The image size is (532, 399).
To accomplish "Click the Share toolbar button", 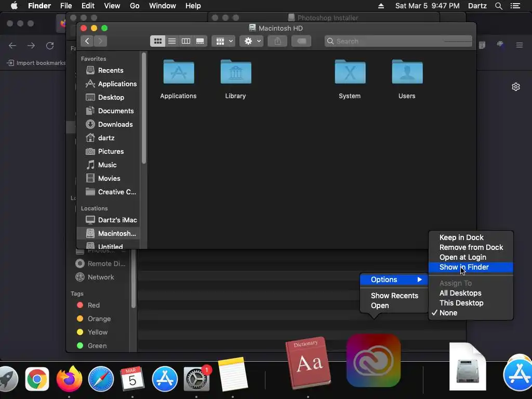I will pos(277,41).
